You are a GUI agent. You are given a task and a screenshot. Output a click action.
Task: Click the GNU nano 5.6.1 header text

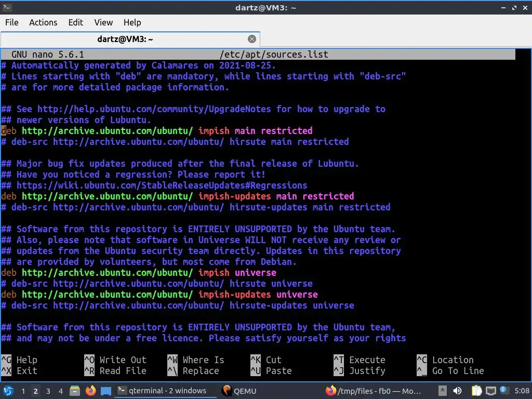[x=47, y=54]
